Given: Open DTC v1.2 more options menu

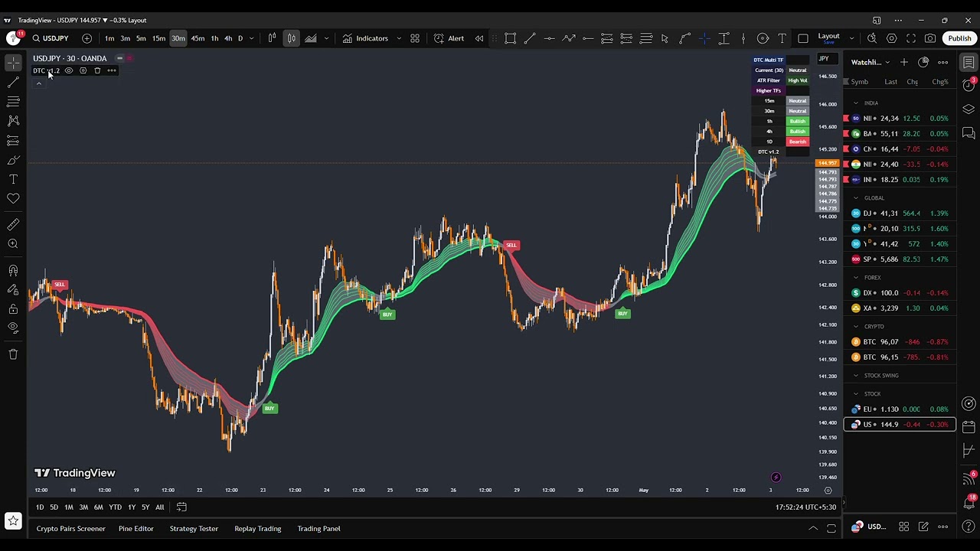Looking at the screenshot, I should (x=112, y=70).
